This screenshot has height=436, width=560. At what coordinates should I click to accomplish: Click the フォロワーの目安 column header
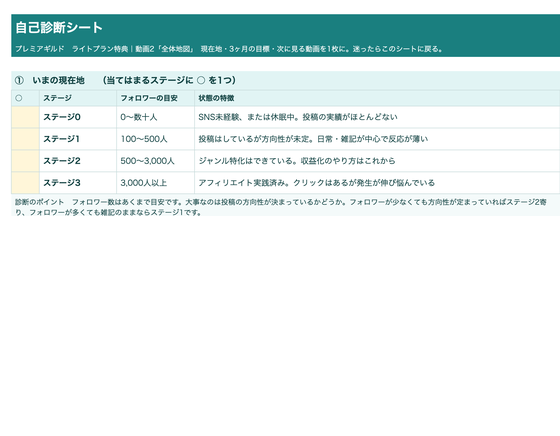coord(155,98)
